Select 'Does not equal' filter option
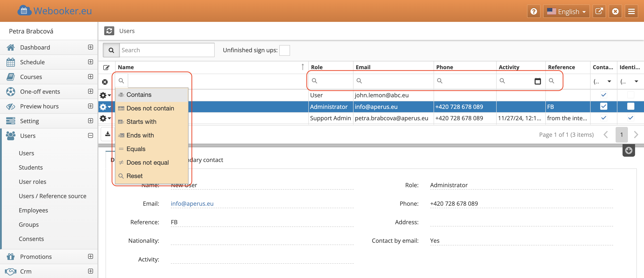 click(148, 162)
